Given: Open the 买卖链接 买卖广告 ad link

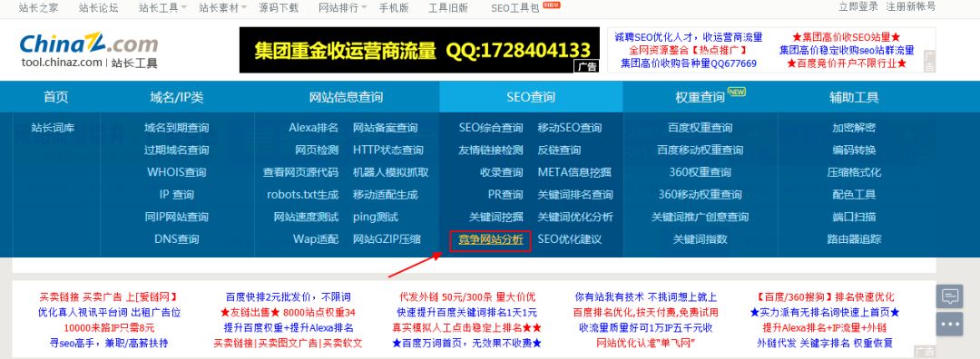Looking at the screenshot, I should tap(109, 297).
